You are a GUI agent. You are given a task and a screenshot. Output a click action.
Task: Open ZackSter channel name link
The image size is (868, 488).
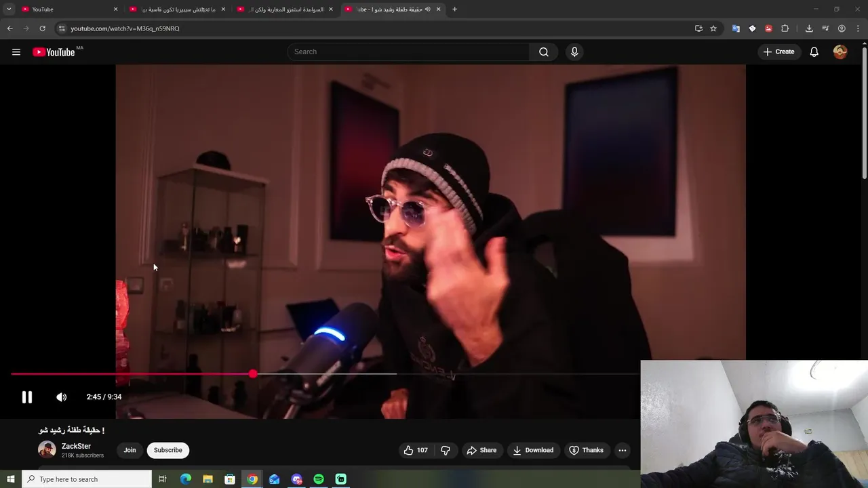(76, 446)
